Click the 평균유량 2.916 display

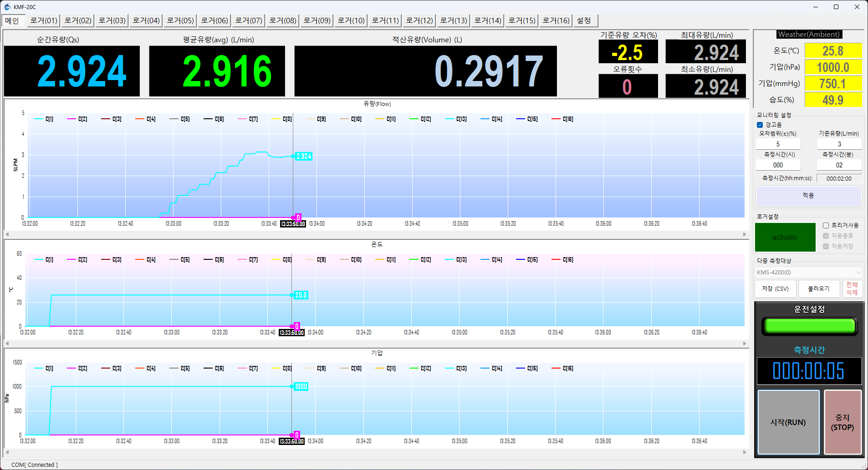click(217, 71)
